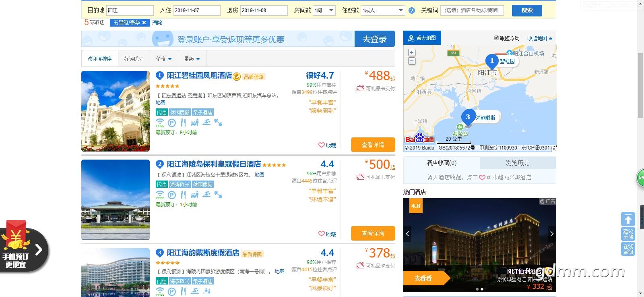The height and width of the screenshot is (297, 644).
Task: Click WiFi free icon for 阳江碧桂园凤凰酒店
Action: (160, 123)
